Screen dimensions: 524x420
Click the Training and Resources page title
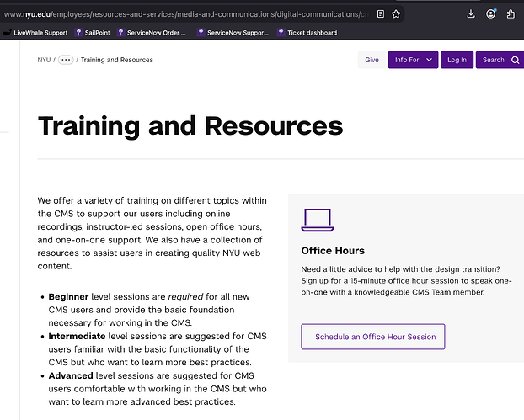click(190, 126)
